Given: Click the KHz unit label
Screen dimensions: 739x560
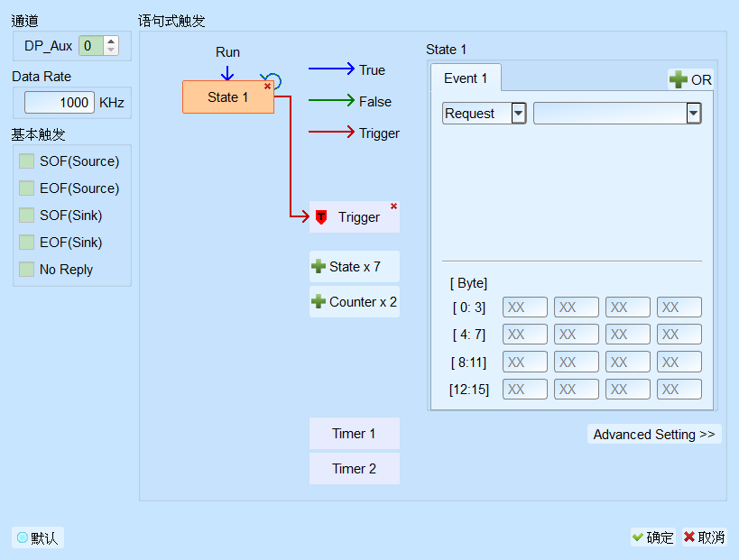Looking at the screenshot, I should 112,103.
